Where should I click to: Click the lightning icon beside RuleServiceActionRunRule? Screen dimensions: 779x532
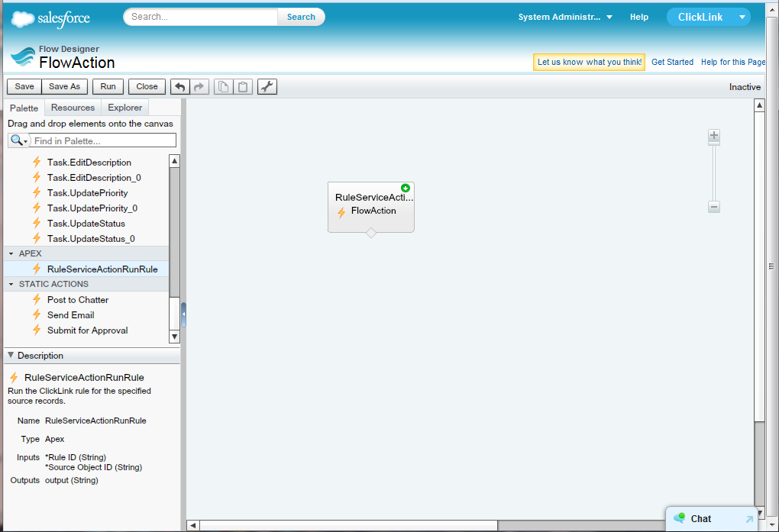(35, 269)
